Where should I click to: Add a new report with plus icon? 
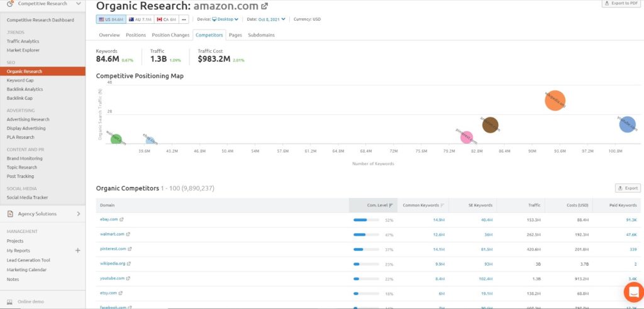[x=77, y=251]
